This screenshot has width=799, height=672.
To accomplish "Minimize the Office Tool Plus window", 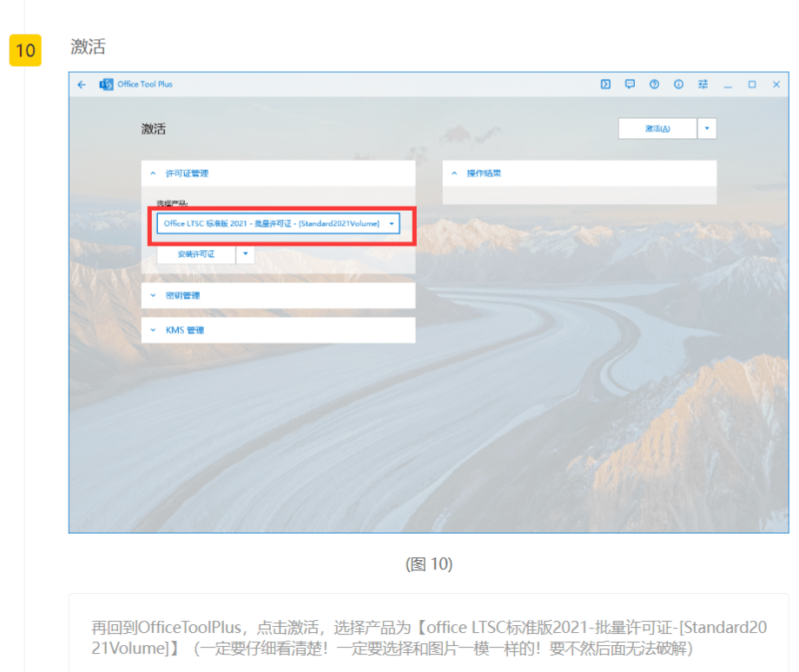I will pyautogui.click(x=728, y=85).
